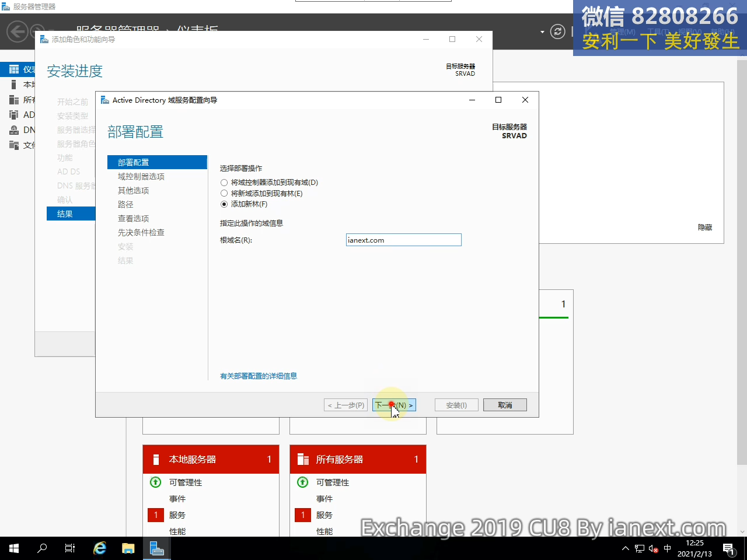
Task: Open the deployment configuration details link
Action: [x=259, y=376]
